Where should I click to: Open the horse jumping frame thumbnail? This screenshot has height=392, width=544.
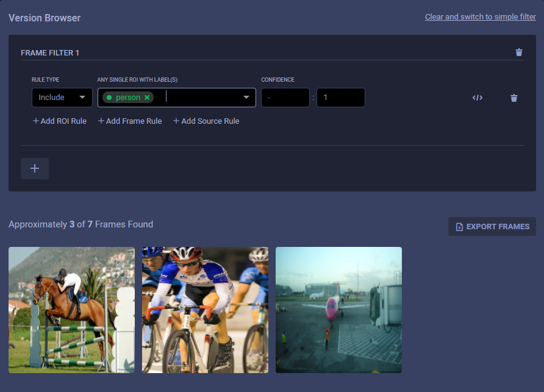click(x=71, y=310)
